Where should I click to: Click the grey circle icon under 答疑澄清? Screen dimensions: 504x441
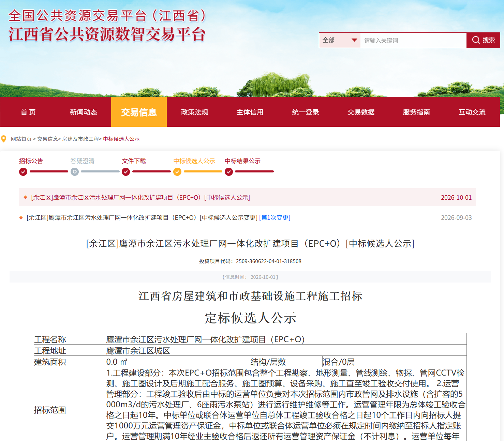[x=75, y=172]
